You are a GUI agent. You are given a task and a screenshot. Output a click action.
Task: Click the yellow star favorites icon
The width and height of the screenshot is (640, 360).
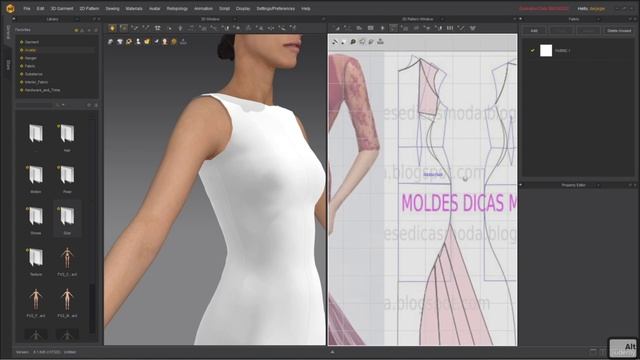tap(76, 30)
